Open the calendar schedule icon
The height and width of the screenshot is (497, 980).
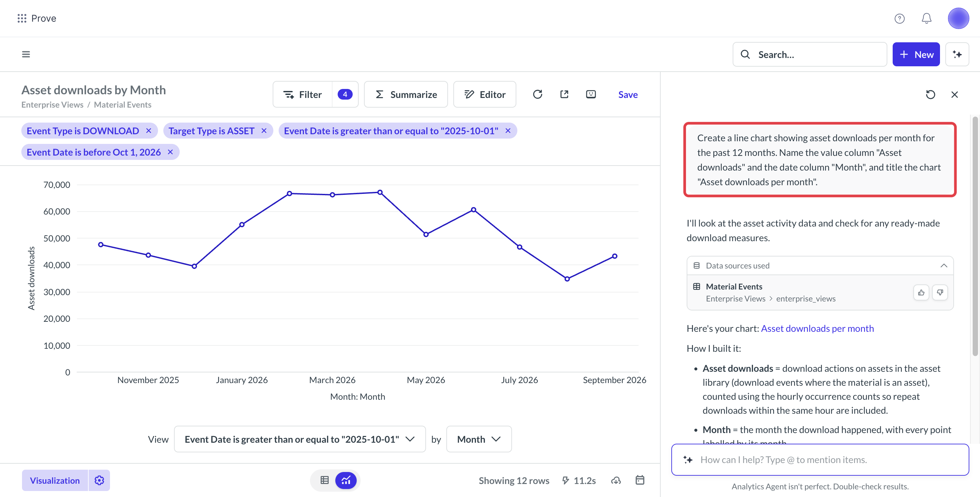(x=640, y=480)
